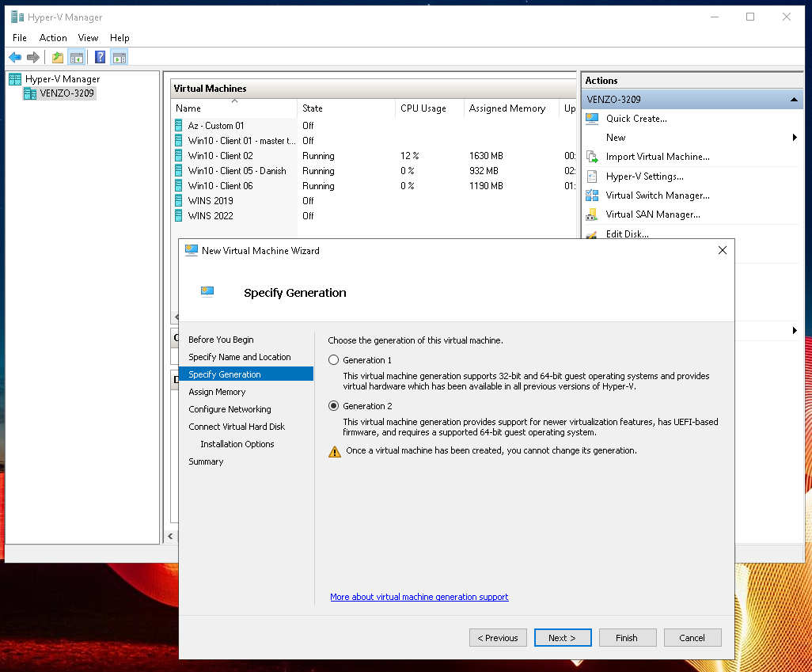Click the VM icon for Win10 - Client 06
Image resolution: width=812 pixels, height=672 pixels.
point(179,185)
